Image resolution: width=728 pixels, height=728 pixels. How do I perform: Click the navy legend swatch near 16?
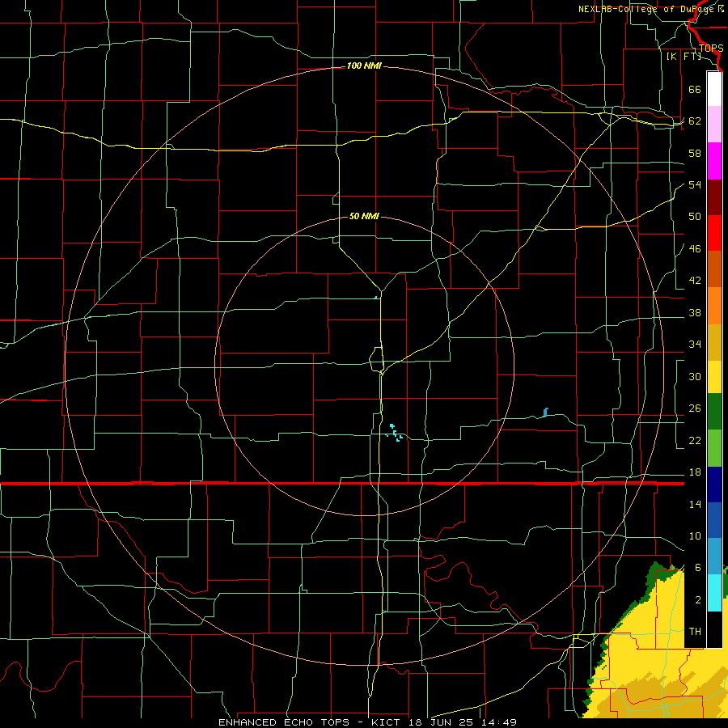pos(714,485)
